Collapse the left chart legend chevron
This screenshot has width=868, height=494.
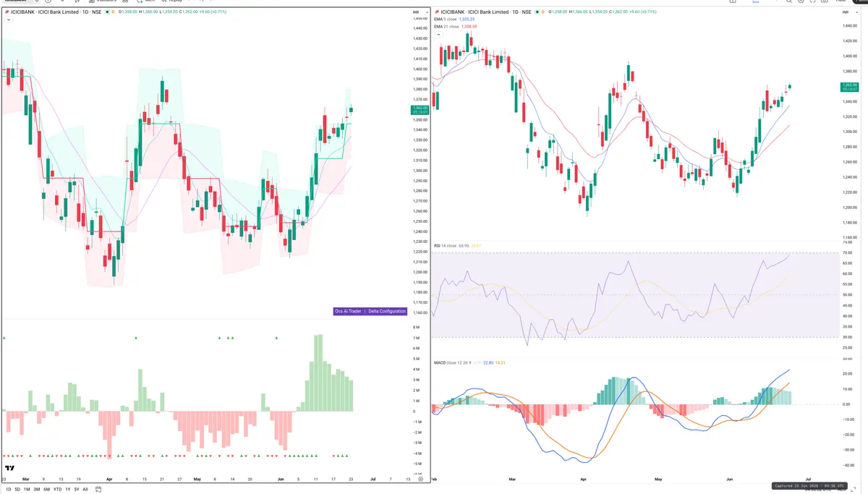point(8,20)
